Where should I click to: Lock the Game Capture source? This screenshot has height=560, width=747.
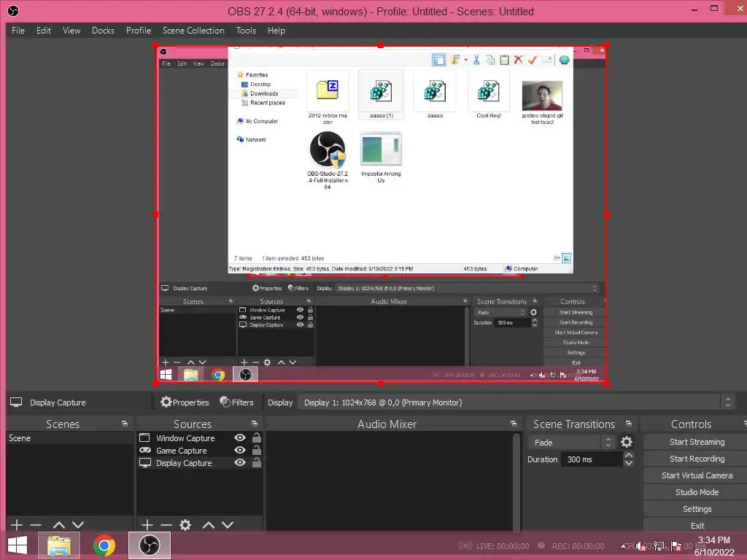256,450
